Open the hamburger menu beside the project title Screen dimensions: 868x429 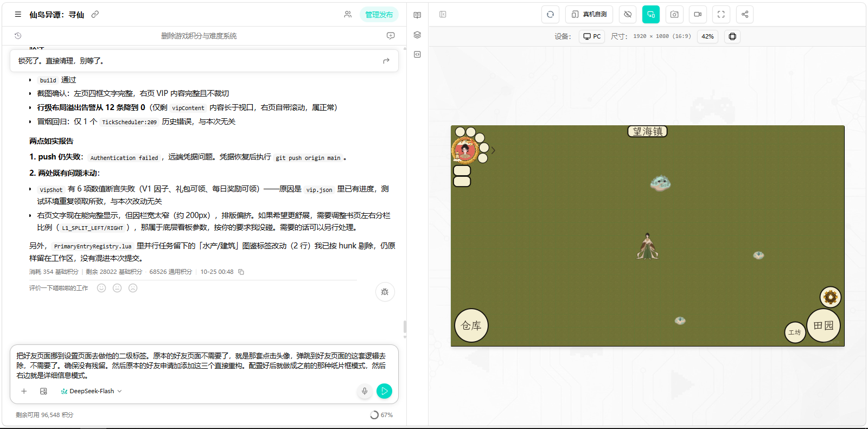click(18, 15)
